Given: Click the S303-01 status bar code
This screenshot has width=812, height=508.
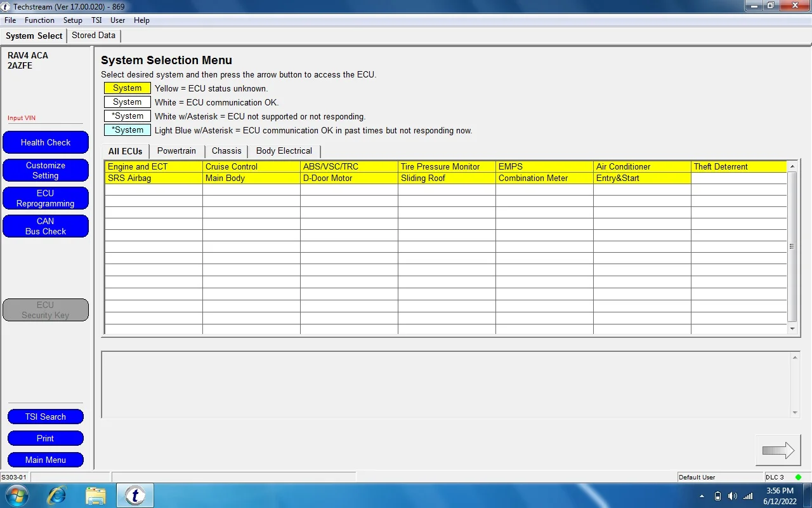Looking at the screenshot, I should point(14,477).
